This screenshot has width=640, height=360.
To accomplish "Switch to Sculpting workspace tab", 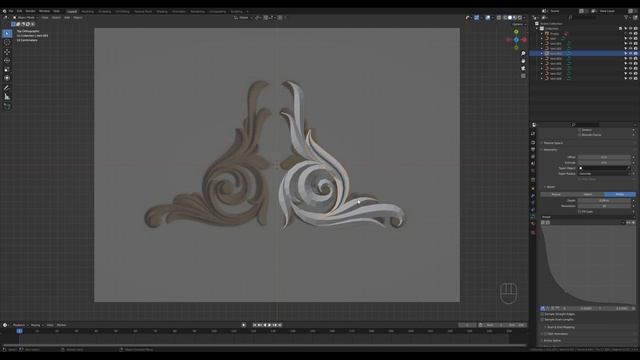I will pos(104,11).
